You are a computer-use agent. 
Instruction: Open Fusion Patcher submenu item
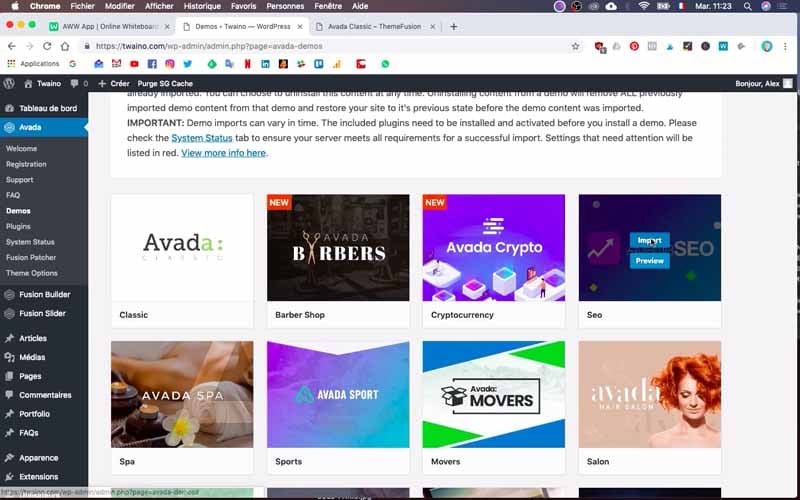[x=31, y=258]
